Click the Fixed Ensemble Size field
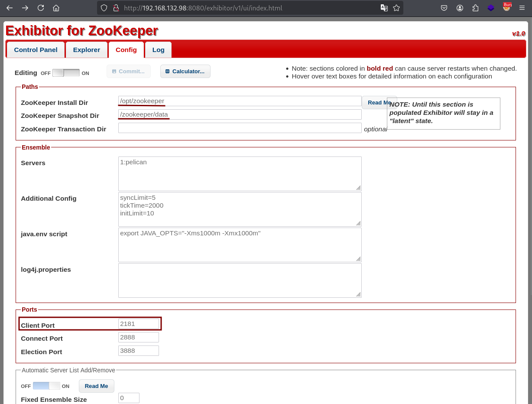The image size is (532, 404). 129,398
